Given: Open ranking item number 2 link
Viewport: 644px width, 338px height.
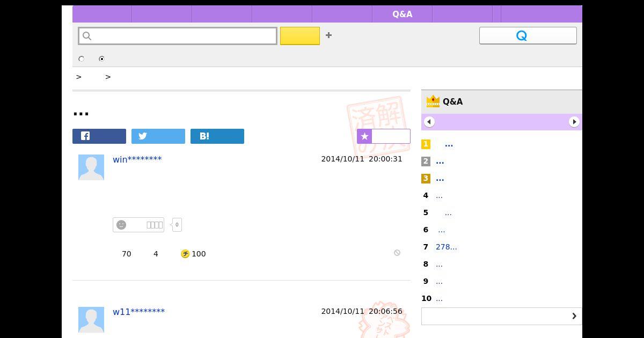Looking at the screenshot, I should click(440, 161).
